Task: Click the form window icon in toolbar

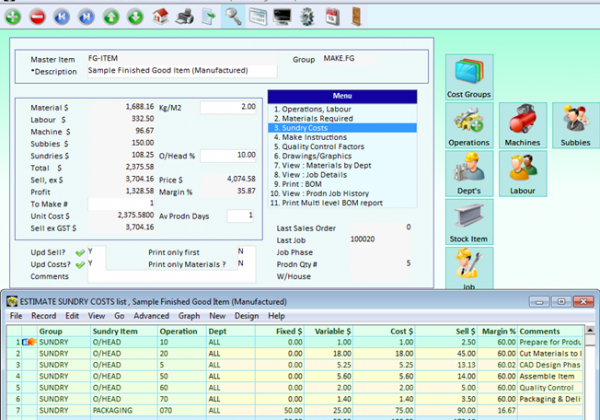Action: tap(258, 17)
